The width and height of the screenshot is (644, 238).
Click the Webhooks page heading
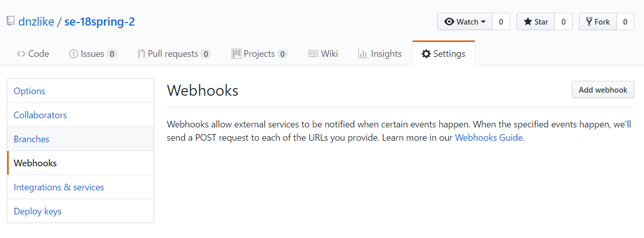pos(203,91)
